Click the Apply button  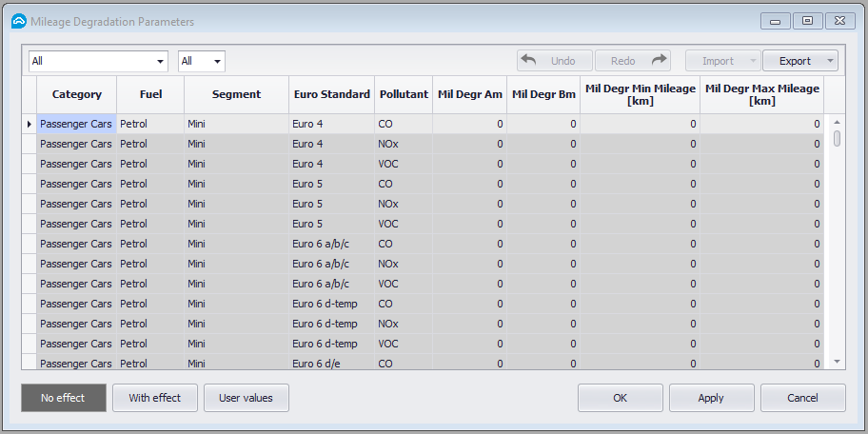click(711, 398)
